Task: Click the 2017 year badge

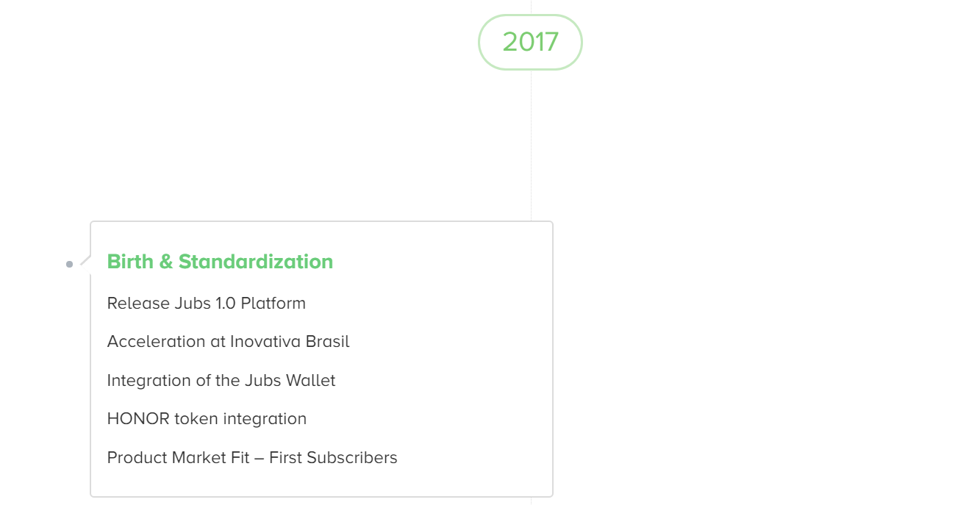Action: tap(530, 42)
